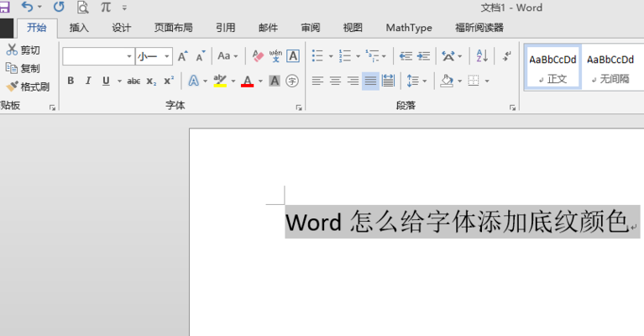Viewport: 644px width, 336px height.
Task: Open the 邮件 tab
Action: click(268, 28)
